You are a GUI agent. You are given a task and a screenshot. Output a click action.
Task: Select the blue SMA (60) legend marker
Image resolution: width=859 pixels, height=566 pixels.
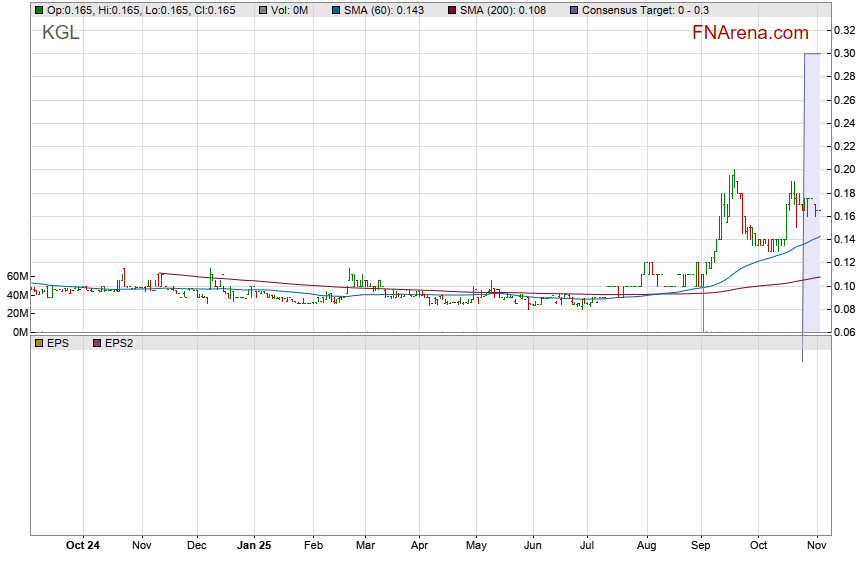(335, 10)
